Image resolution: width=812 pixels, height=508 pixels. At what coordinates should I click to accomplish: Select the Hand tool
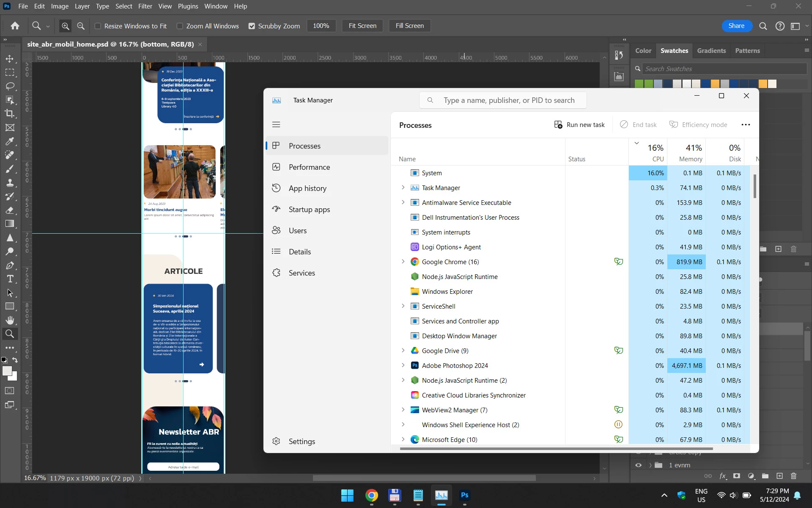[10, 320]
